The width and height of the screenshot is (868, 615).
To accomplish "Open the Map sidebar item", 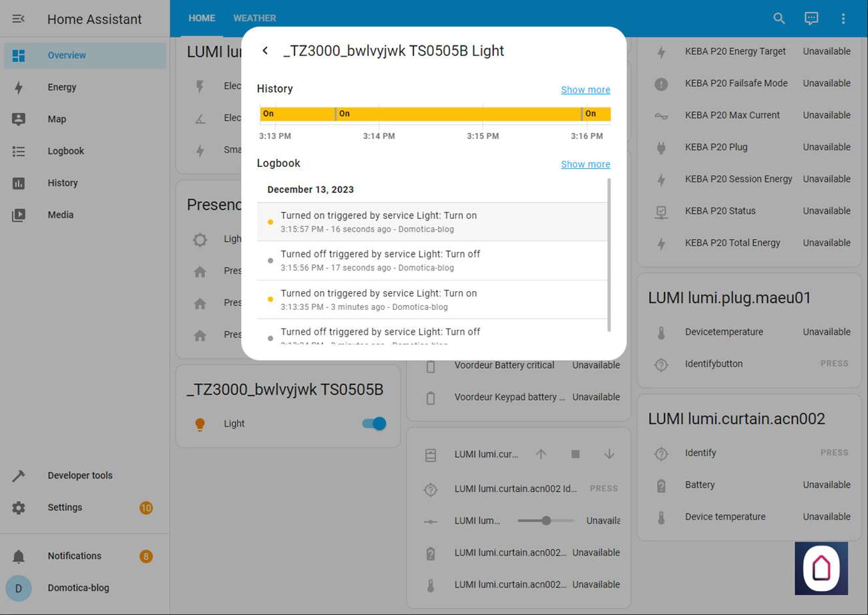I will pyautogui.click(x=57, y=120).
